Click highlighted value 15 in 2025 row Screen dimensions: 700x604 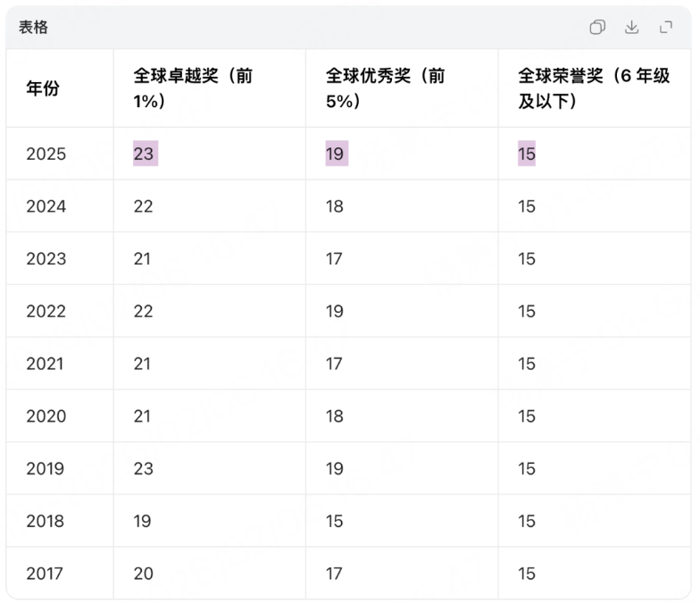(527, 154)
